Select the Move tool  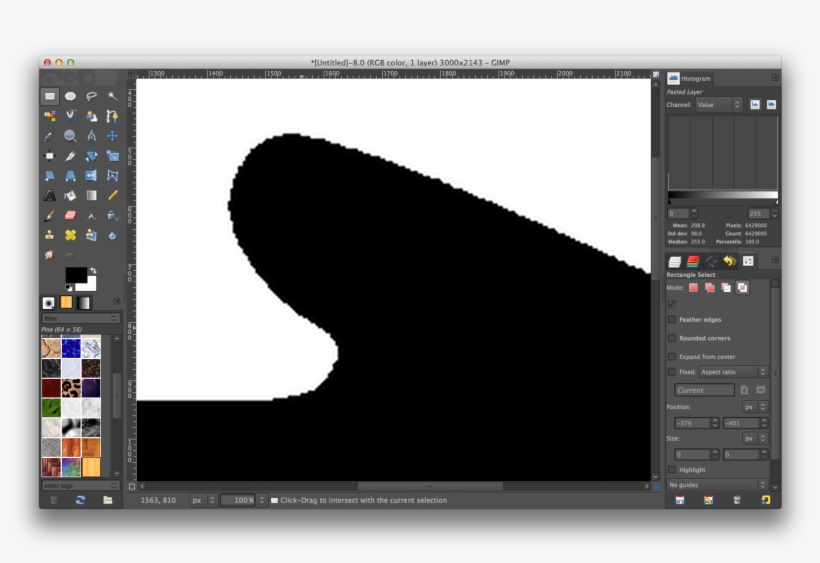[x=112, y=136]
